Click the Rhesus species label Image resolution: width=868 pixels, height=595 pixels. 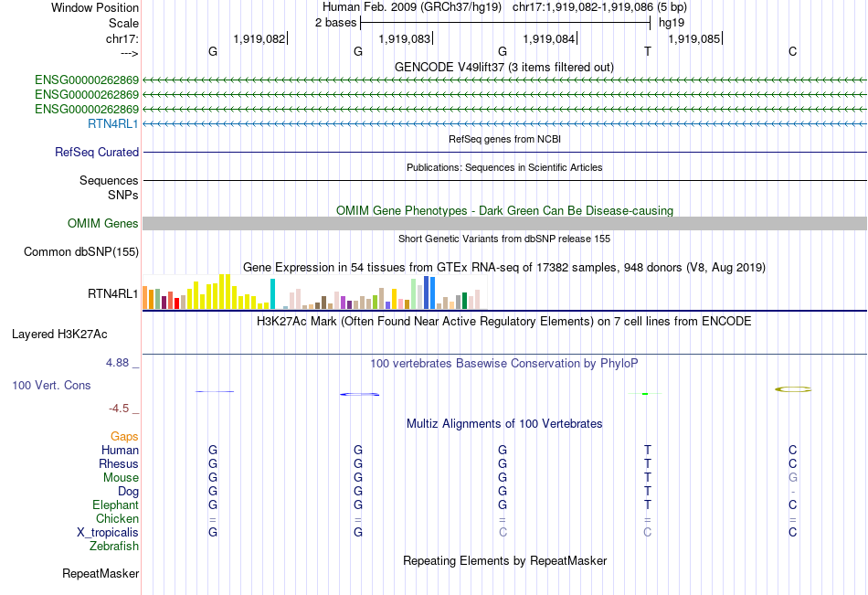pos(119,463)
